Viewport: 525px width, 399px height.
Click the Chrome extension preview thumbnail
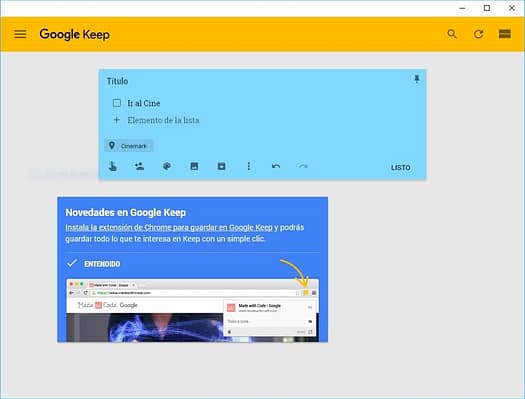(x=193, y=310)
